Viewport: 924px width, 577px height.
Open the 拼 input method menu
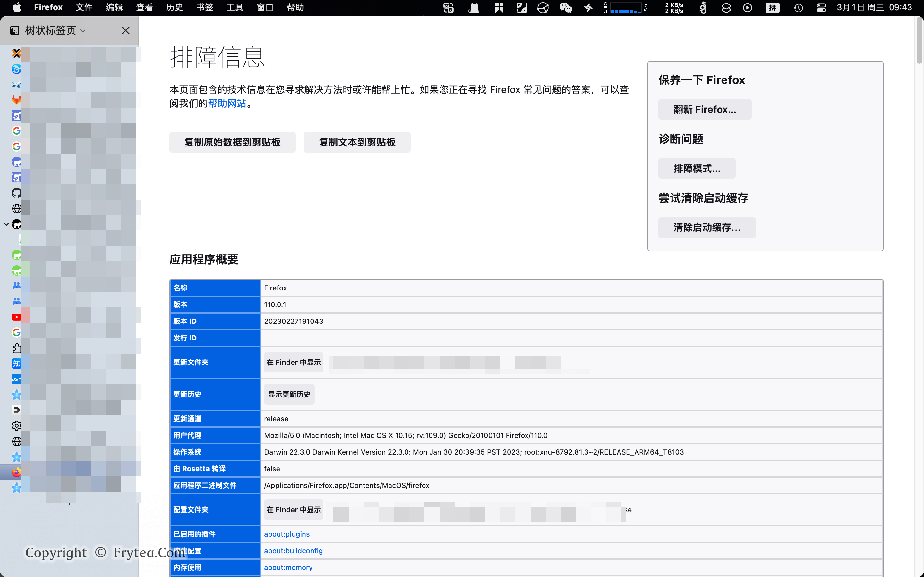772,8
